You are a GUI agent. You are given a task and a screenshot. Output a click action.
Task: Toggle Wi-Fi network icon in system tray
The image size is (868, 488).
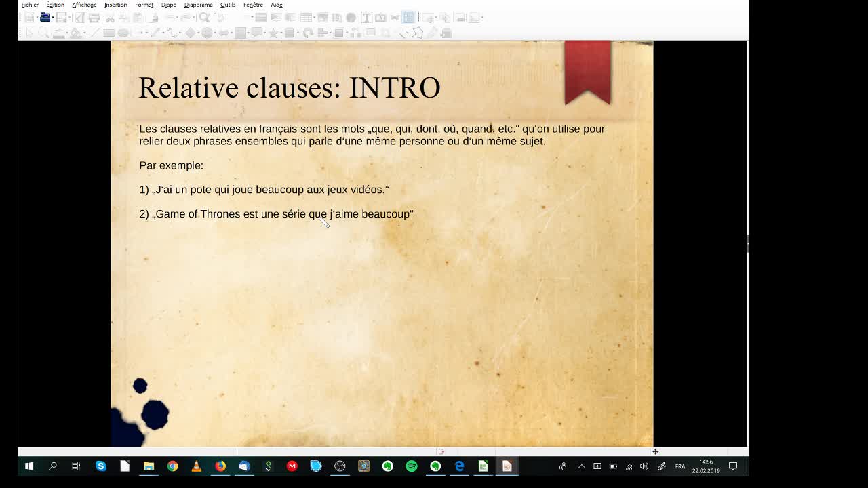click(x=629, y=466)
